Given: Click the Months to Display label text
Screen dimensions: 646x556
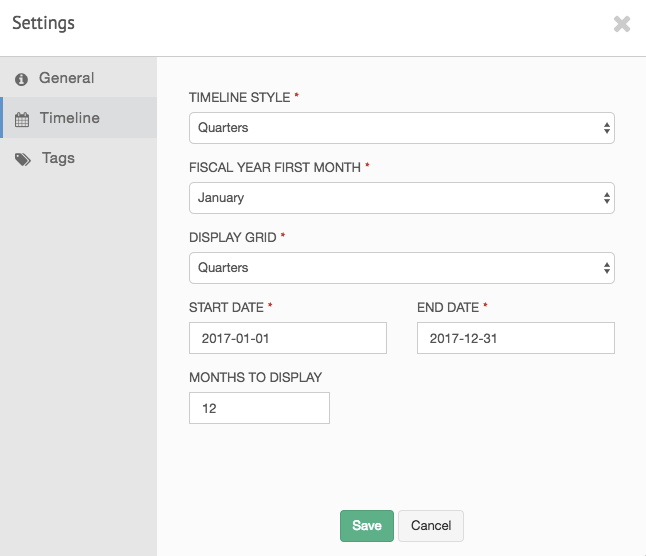Looking at the screenshot, I should point(255,377).
